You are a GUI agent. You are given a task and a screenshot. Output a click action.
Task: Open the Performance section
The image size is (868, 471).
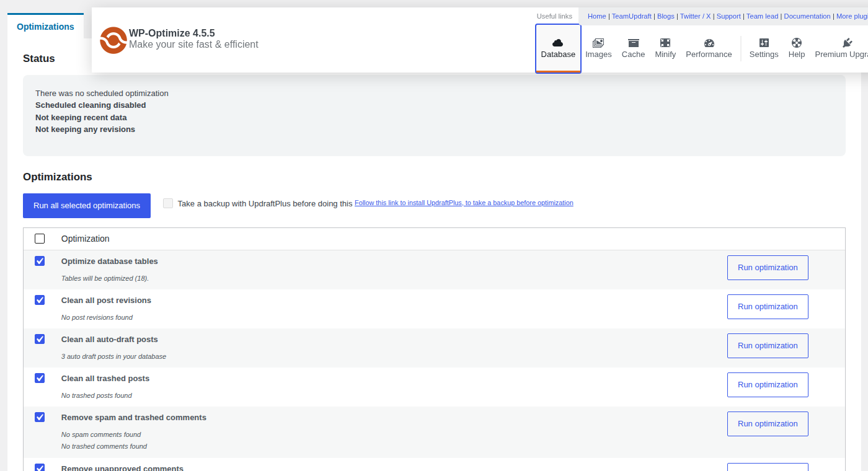tap(709, 48)
